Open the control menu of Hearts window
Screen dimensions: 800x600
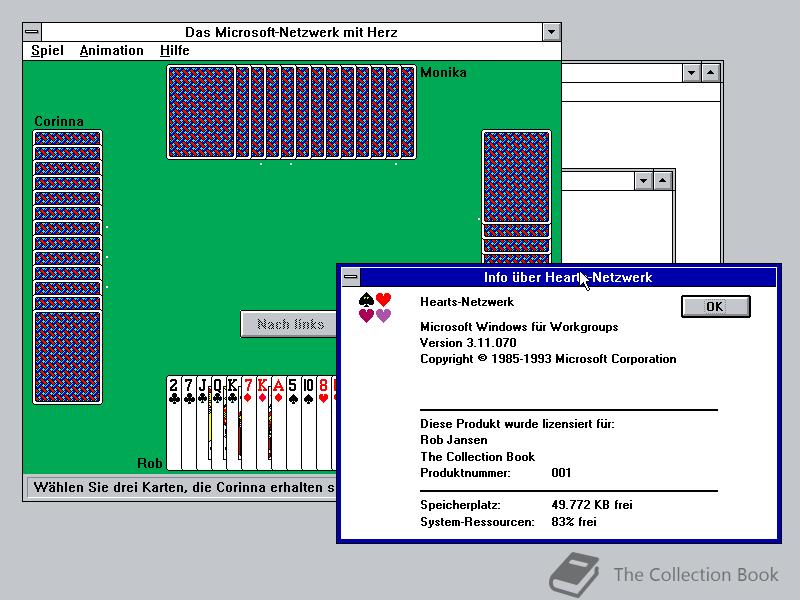[32, 32]
